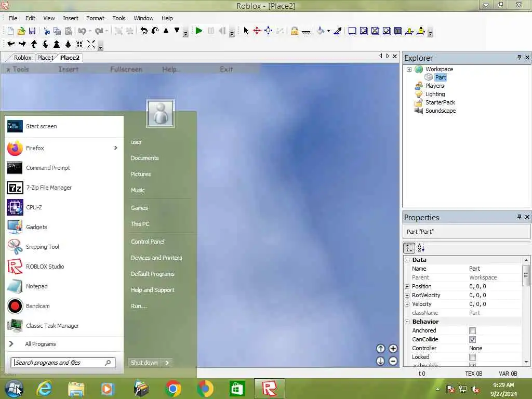532x399 pixels.
Task: Click the paint bucket Fill tool
Action: click(x=320, y=31)
